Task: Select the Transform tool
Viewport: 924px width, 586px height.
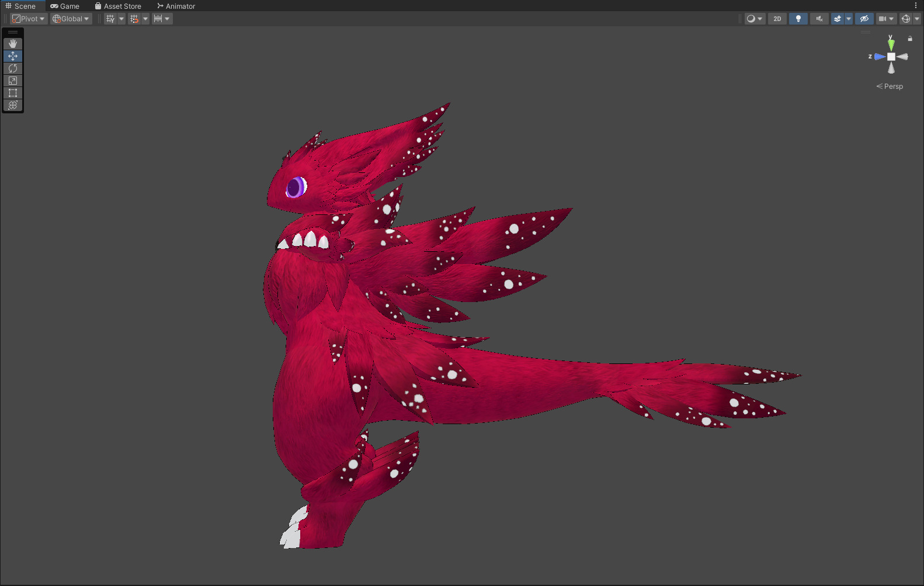Action: (13, 105)
